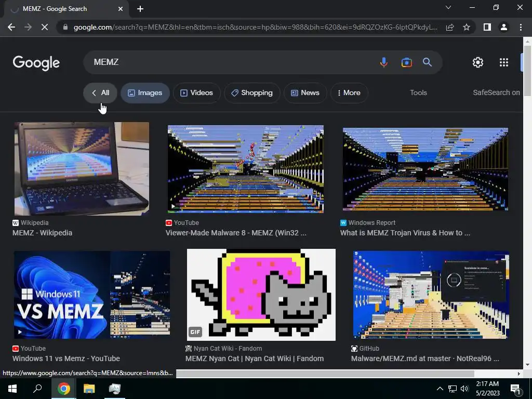Click the Chrome taskbar icon

coord(63,389)
